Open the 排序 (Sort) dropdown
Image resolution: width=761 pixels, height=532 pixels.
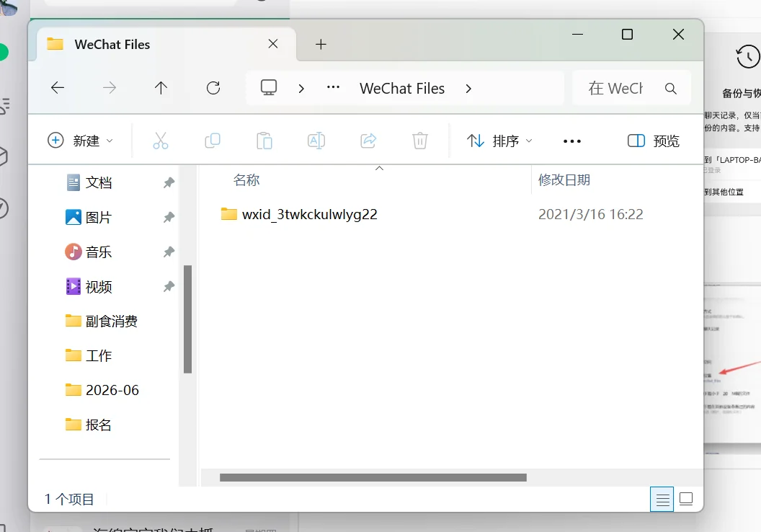pos(500,141)
